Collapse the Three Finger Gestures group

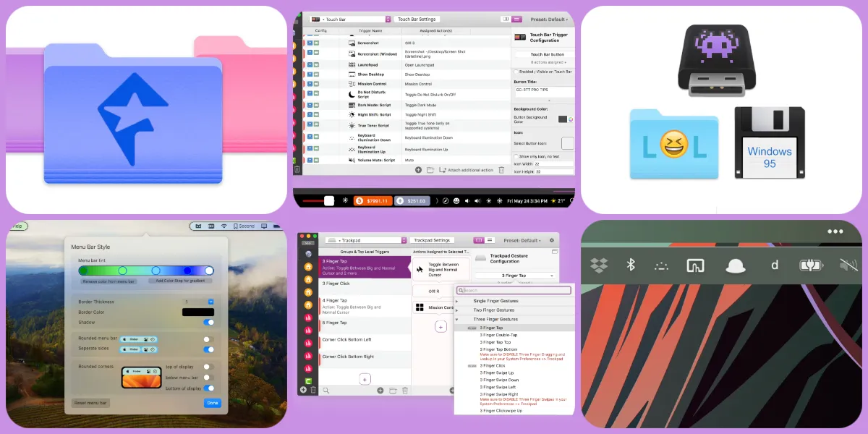pyautogui.click(x=457, y=320)
